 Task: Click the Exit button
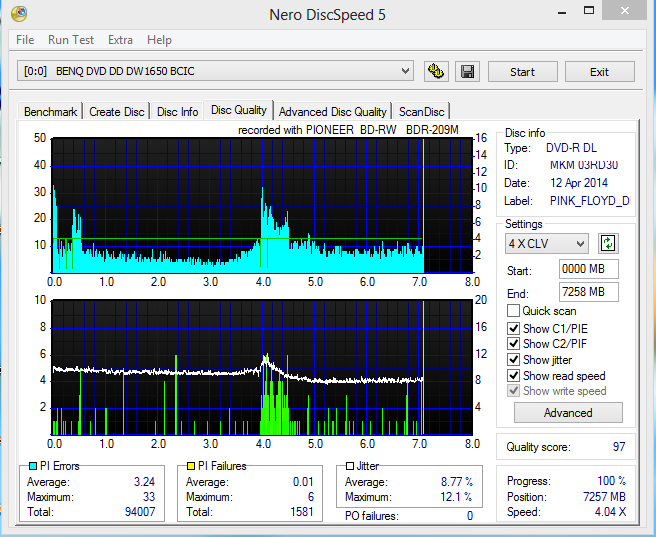pyautogui.click(x=600, y=72)
